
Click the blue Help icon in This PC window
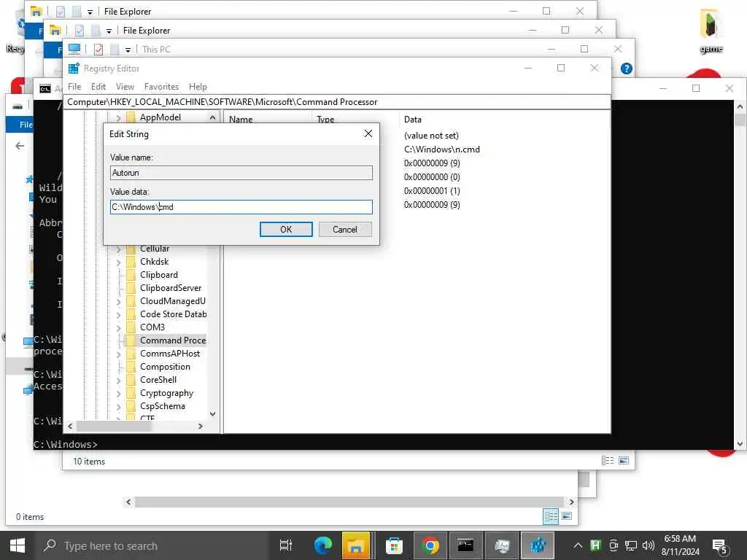pos(627,69)
